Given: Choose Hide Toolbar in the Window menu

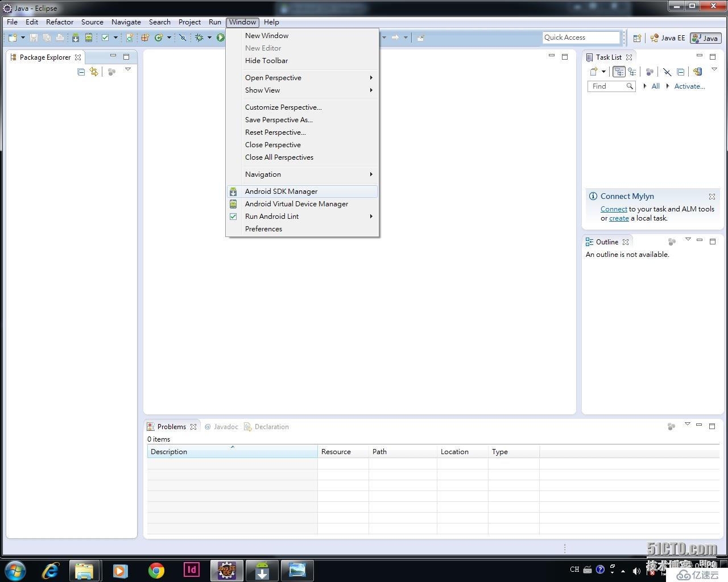Looking at the screenshot, I should click(303, 60).
